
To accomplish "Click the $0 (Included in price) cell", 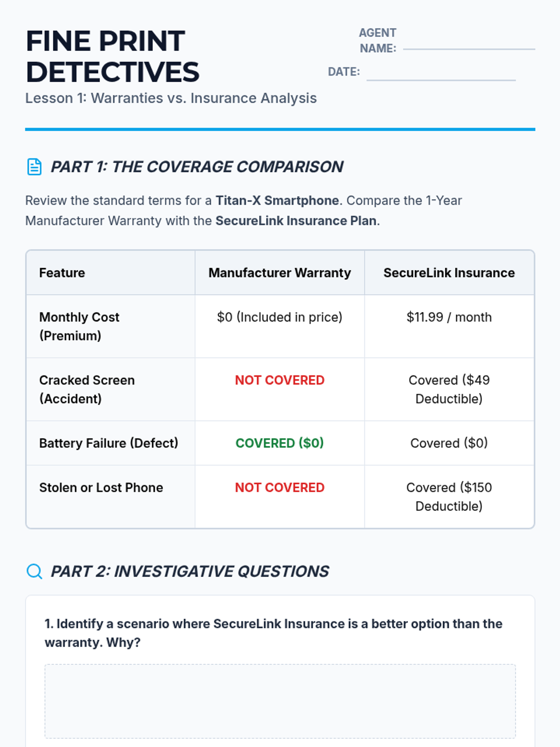I will click(x=280, y=317).
